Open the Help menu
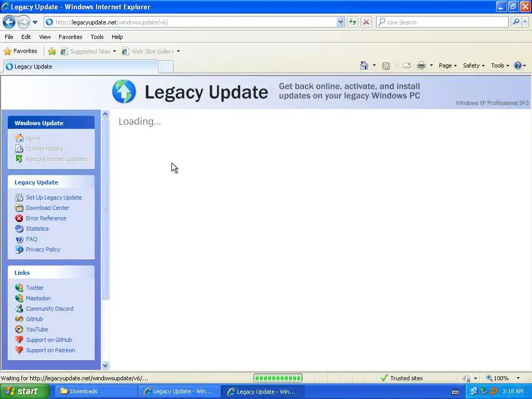This screenshot has height=399, width=532. tap(117, 37)
